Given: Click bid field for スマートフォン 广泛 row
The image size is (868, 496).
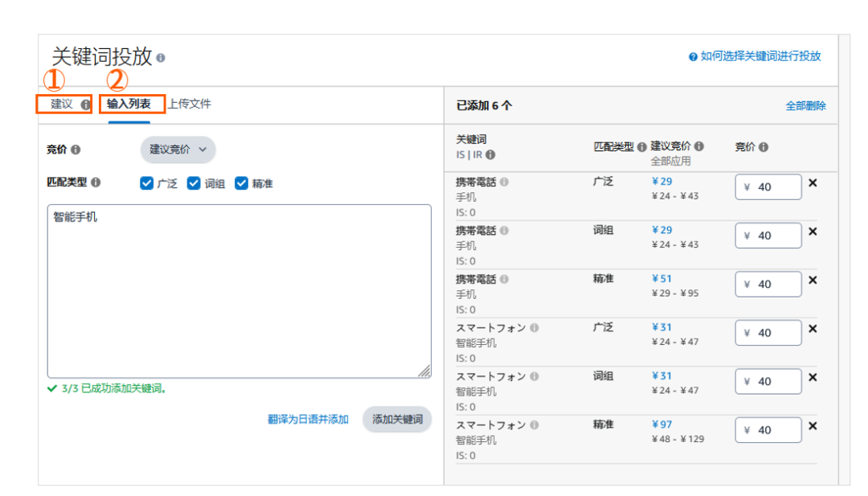Looking at the screenshot, I should click(768, 334).
